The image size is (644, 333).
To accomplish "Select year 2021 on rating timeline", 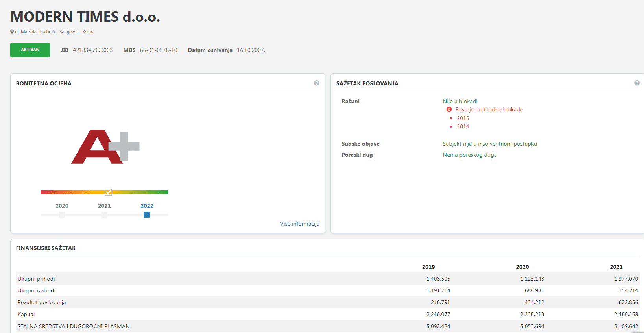I will point(104,215).
